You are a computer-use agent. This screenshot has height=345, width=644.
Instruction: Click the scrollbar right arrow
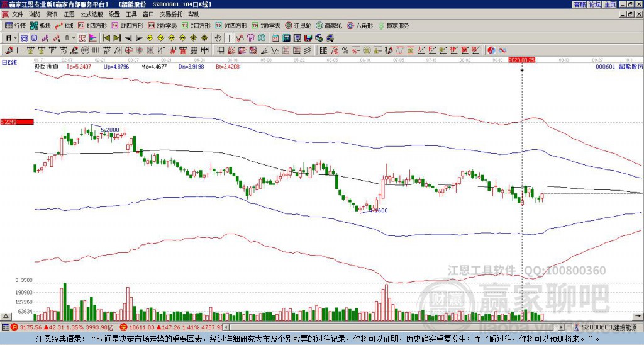562,328
